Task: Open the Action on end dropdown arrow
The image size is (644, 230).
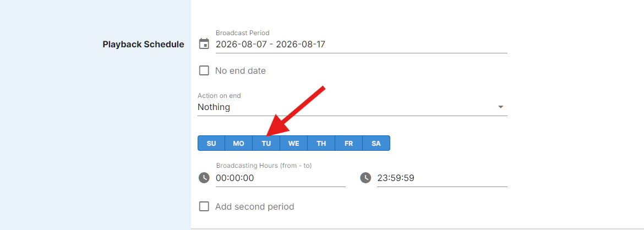Action: tap(501, 107)
